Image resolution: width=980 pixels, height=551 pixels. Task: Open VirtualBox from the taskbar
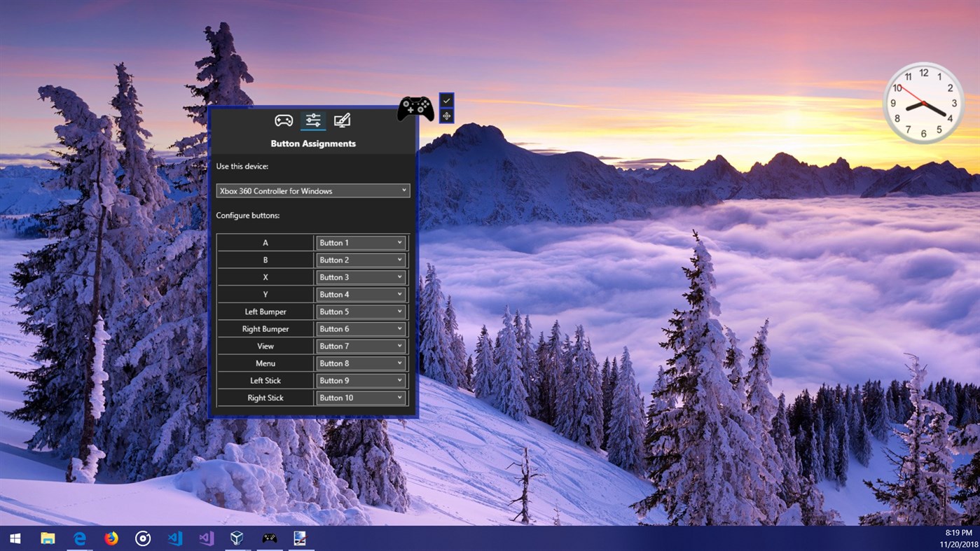point(237,538)
